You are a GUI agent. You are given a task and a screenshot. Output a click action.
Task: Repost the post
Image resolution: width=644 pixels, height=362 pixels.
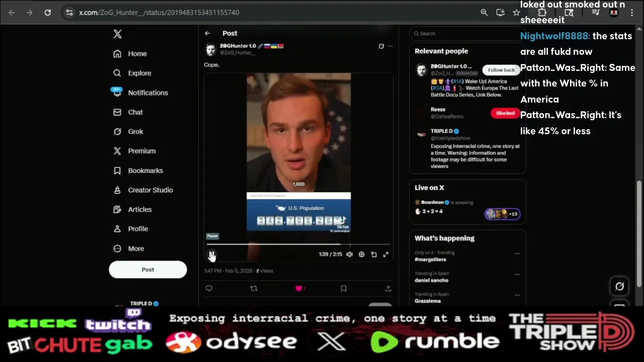[x=254, y=289]
